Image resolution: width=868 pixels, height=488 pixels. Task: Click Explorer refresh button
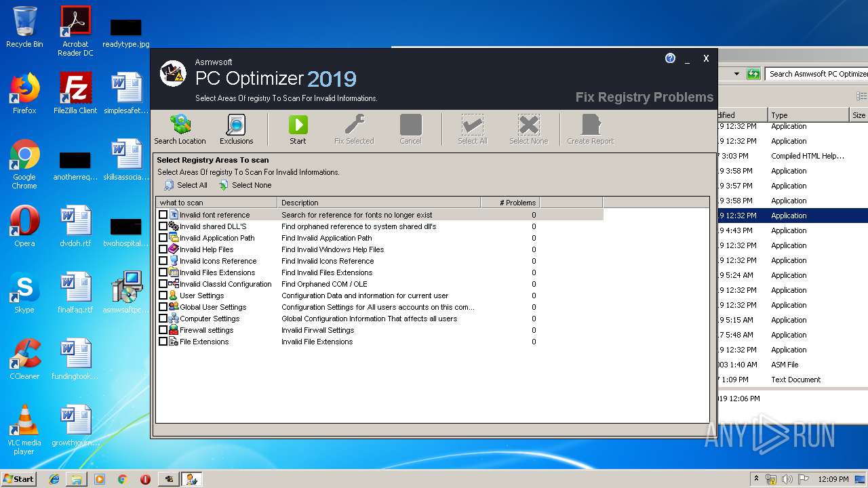(753, 74)
